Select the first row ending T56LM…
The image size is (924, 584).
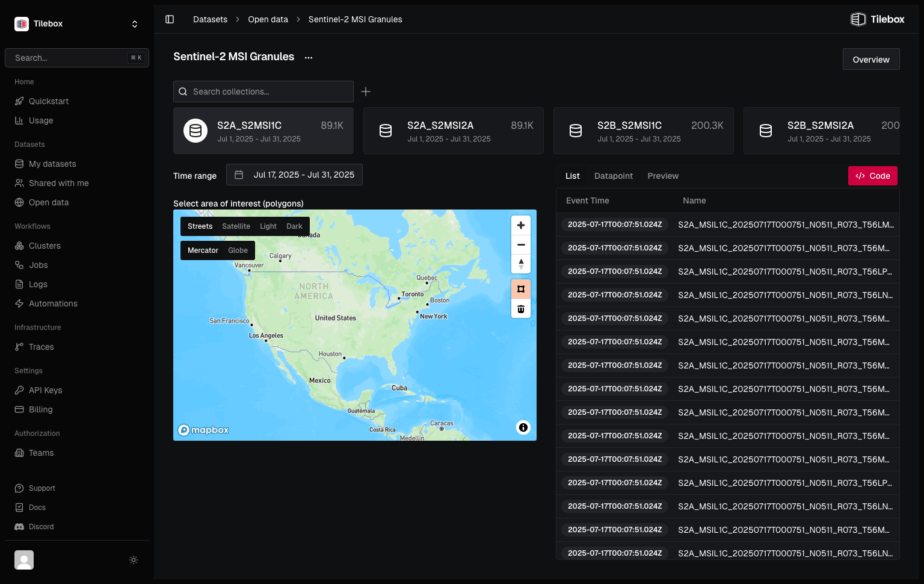(x=728, y=225)
